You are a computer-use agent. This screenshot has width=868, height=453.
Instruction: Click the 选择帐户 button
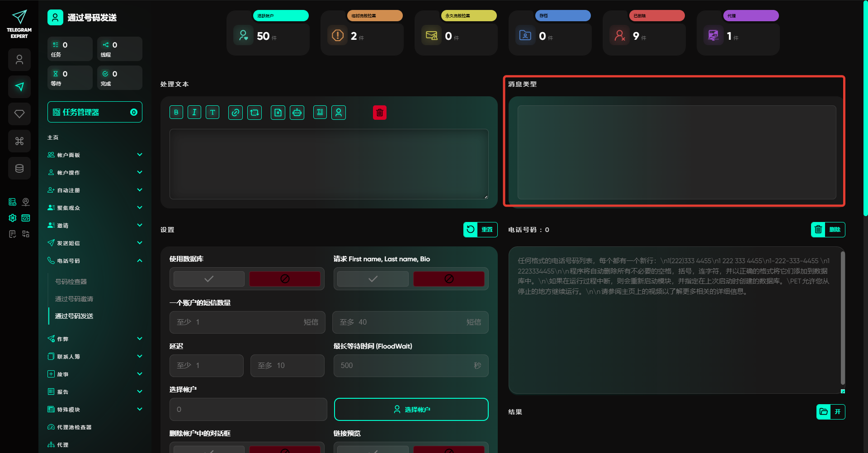(x=411, y=410)
